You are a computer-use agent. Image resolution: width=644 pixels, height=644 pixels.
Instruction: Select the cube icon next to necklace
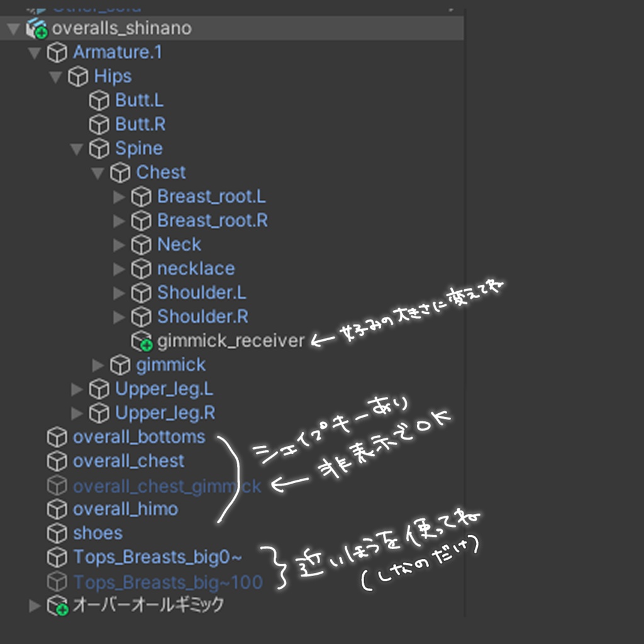(x=141, y=268)
